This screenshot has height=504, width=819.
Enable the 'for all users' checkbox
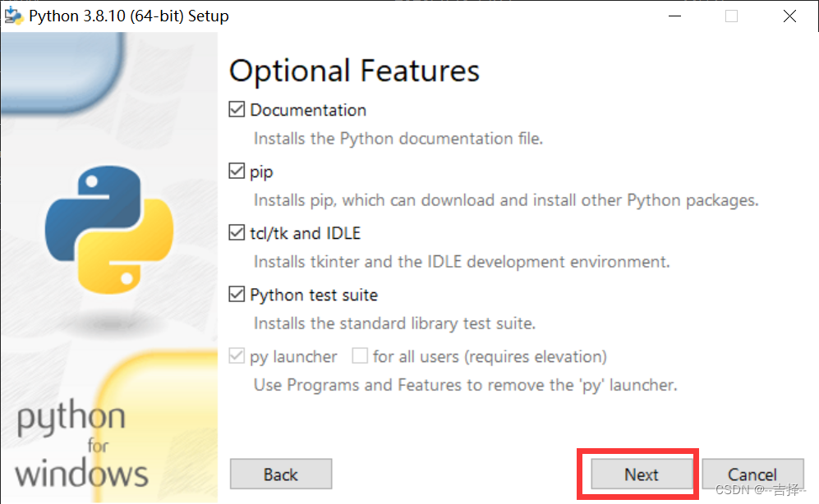pyautogui.click(x=360, y=356)
